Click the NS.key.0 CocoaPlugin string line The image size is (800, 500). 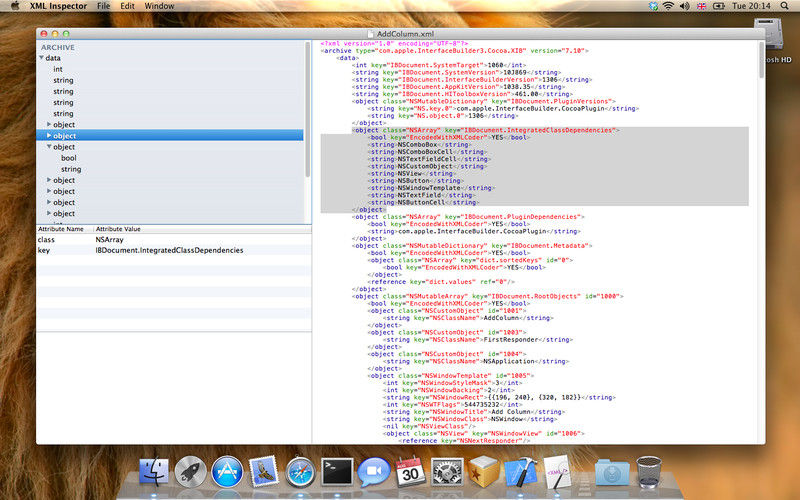pos(503,109)
